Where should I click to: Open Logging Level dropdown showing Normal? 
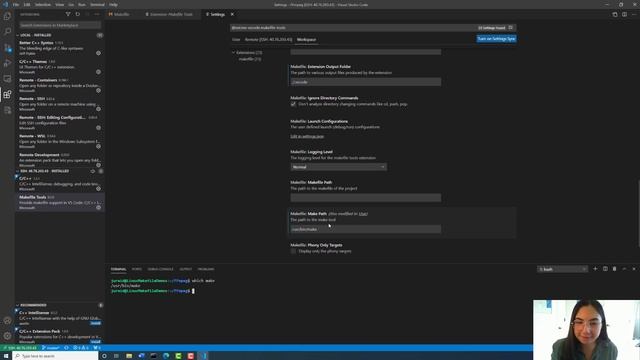(x=338, y=167)
